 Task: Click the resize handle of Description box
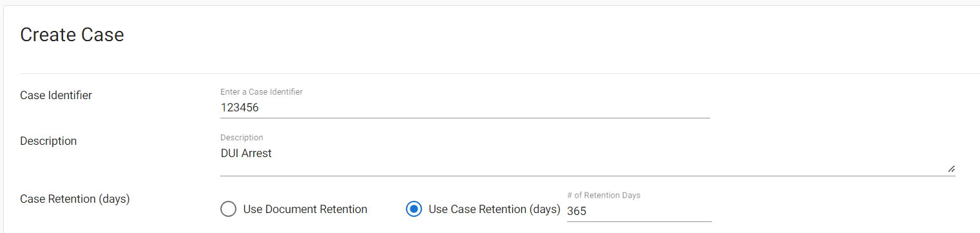tap(951, 168)
